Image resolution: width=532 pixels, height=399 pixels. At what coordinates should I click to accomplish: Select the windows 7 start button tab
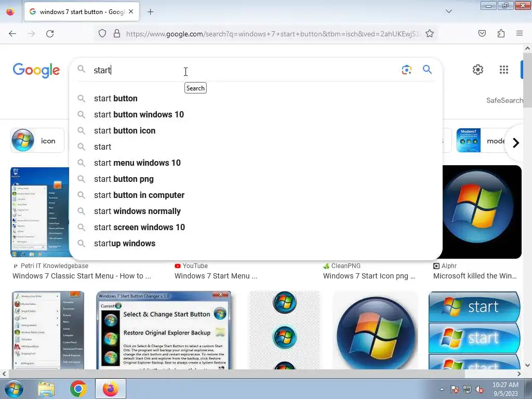(x=82, y=12)
